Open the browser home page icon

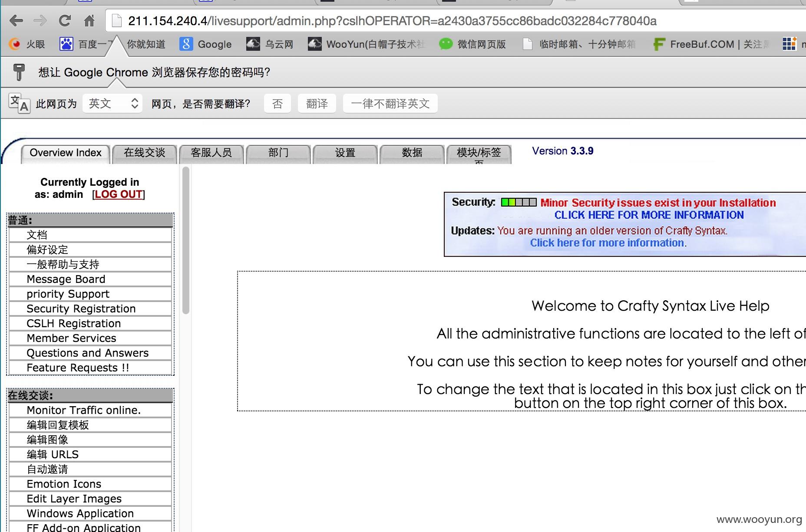(89, 20)
